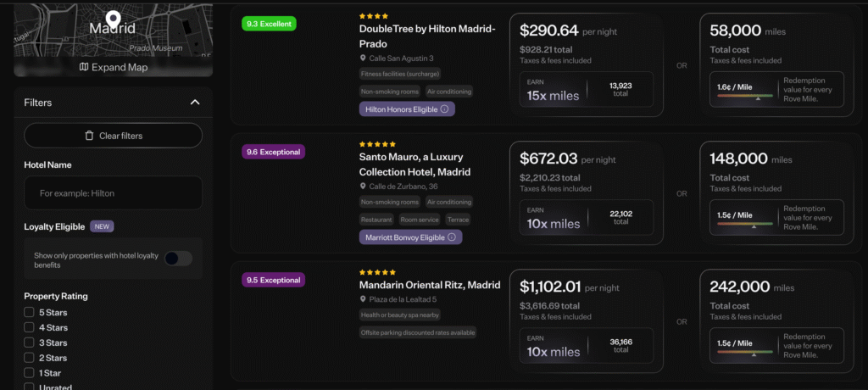
Task: Click location pin beside Calle San Agustin 3
Action: 363,58
